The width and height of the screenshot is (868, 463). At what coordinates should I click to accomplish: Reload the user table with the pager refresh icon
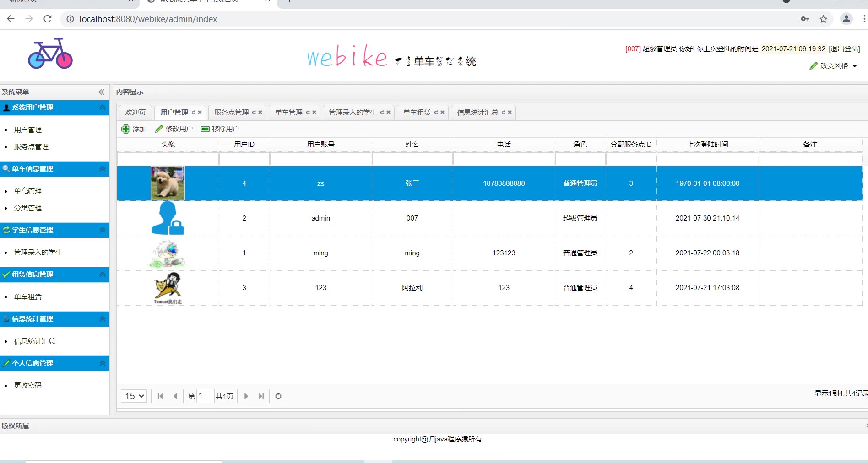[x=278, y=396]
